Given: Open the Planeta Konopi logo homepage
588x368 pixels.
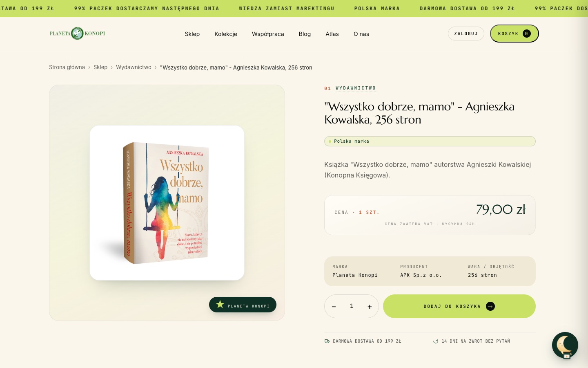Looking at the screenshot, I should click(x=77, y=34).
